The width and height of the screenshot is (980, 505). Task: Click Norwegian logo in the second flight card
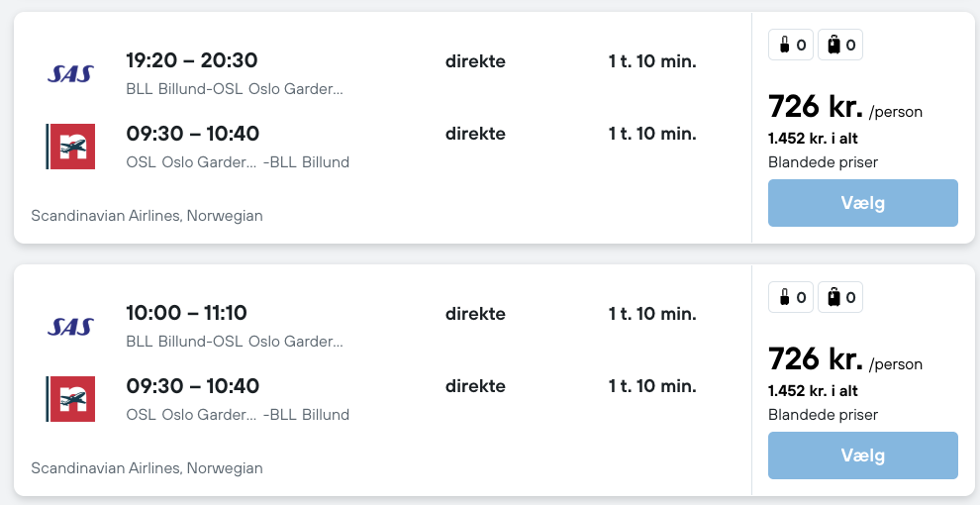[x=70, y=399]
